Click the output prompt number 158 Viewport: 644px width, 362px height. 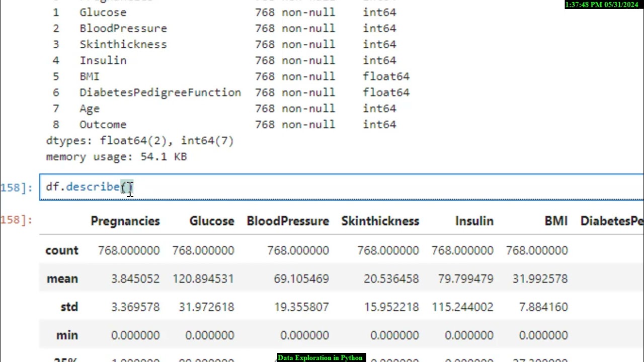point(17,220)
